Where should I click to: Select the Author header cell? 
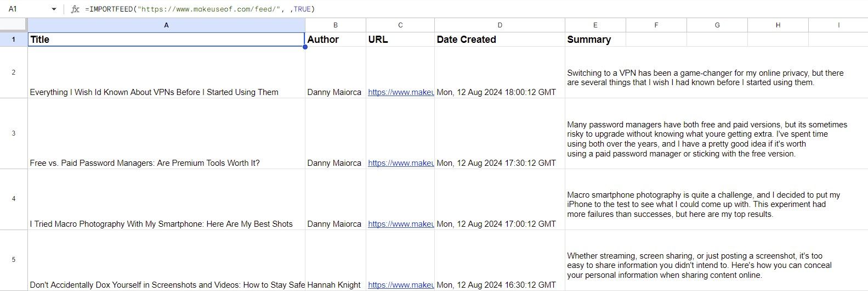click(x=335, y=40)
